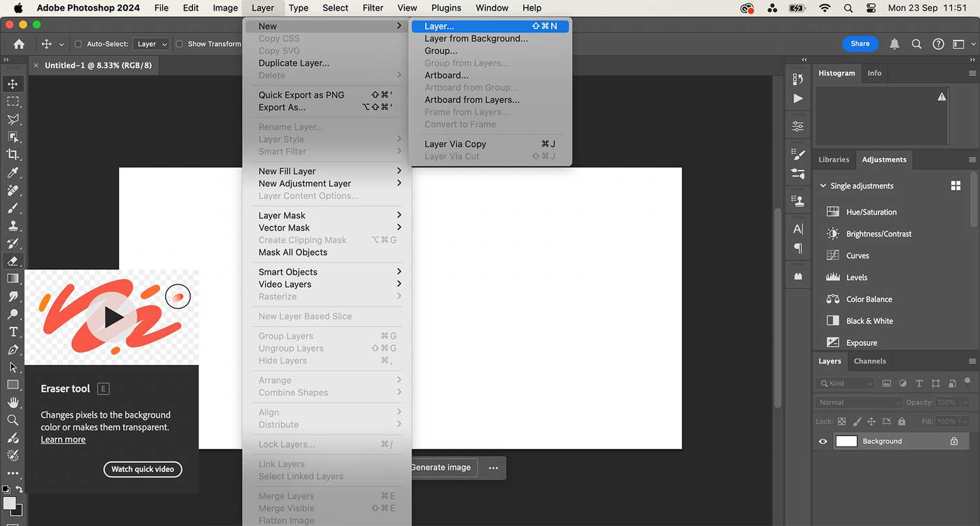Click the Home icon in options bar

point(19,44)
